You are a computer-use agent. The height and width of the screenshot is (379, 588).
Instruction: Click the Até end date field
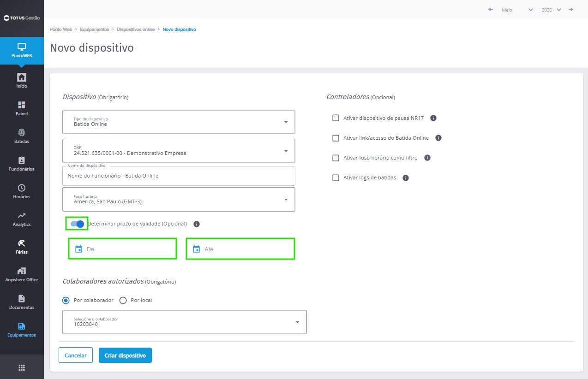tap(240, 249)
